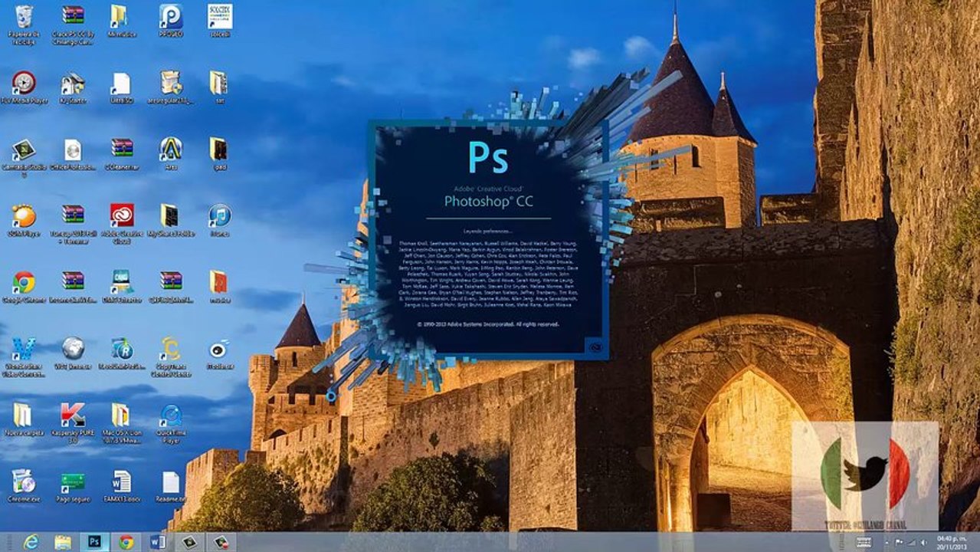Click the Camtasia recorder taskbar icon
The height and width of the screenshot is (552, 980).
point(221,542)
